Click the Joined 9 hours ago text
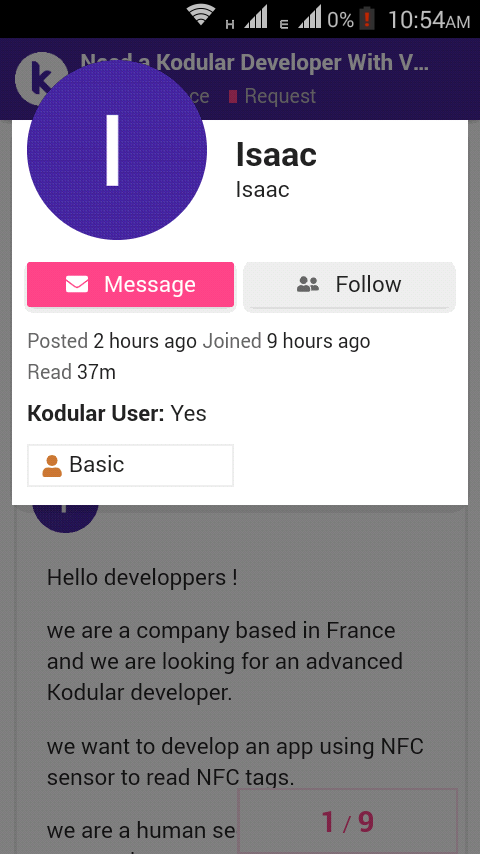Viewport: 480px width, 854px height. pyautogui.click(x=287, y=341)
